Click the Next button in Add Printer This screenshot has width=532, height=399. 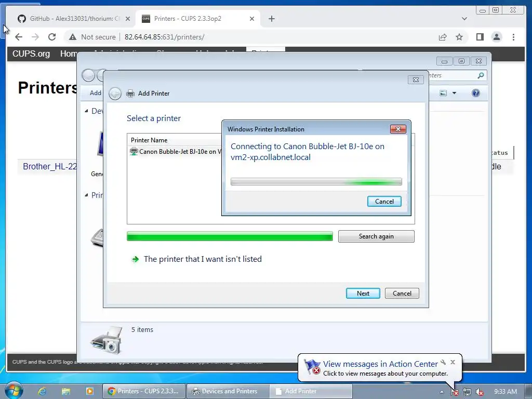pyautogui.click(x=363, y=293)
